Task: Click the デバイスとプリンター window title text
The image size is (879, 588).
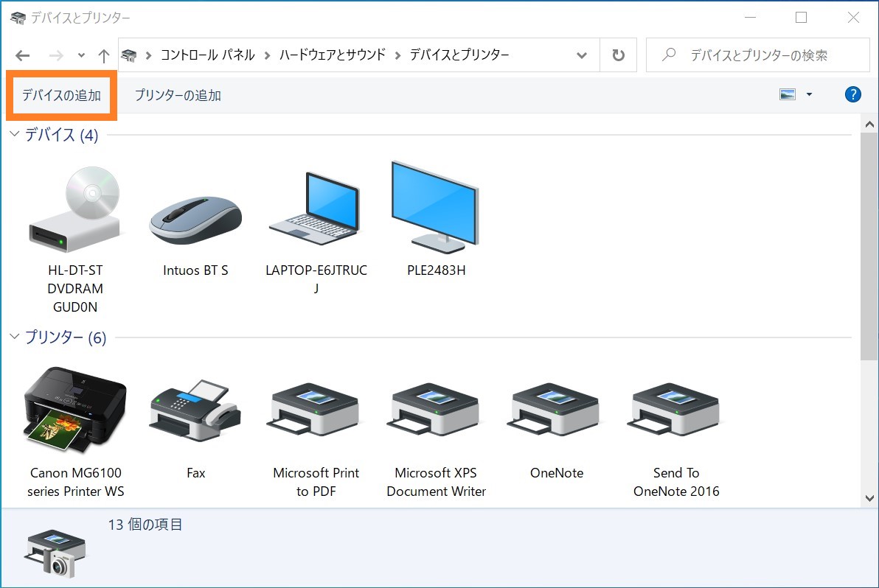Action: point(80,18)
